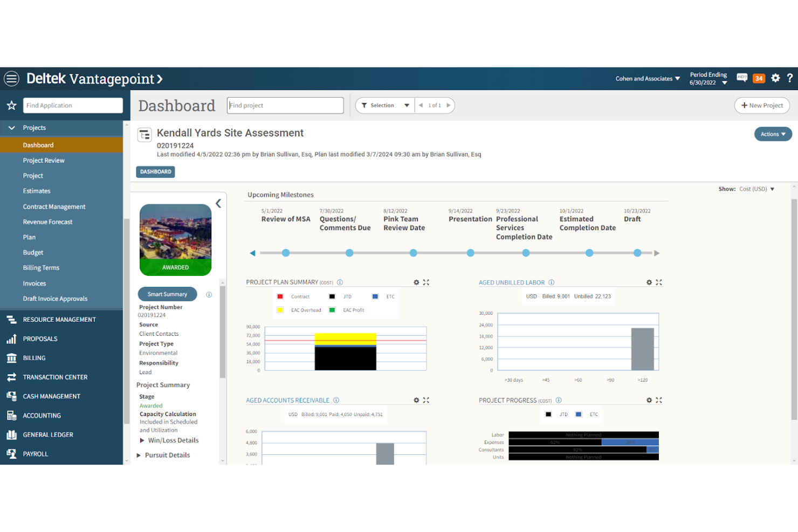
Task: Open the Cohen and Associates company dropdown
Action: 647,78
